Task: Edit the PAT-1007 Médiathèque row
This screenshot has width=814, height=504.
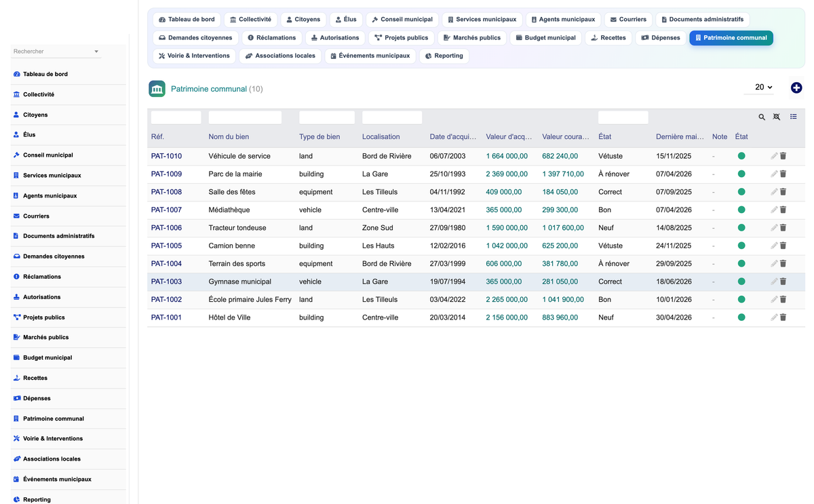Action: [774, 210]
